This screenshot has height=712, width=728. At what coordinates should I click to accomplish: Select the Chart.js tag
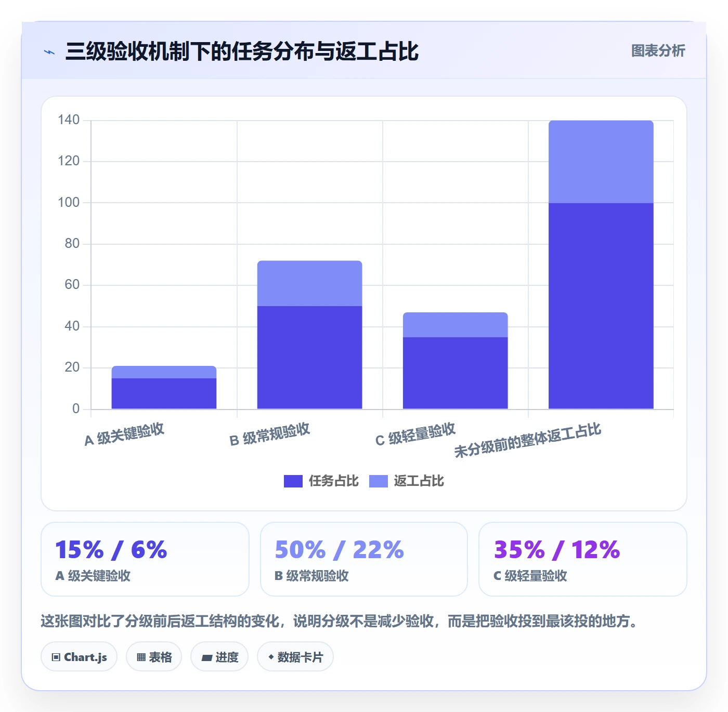pos(79,657)
